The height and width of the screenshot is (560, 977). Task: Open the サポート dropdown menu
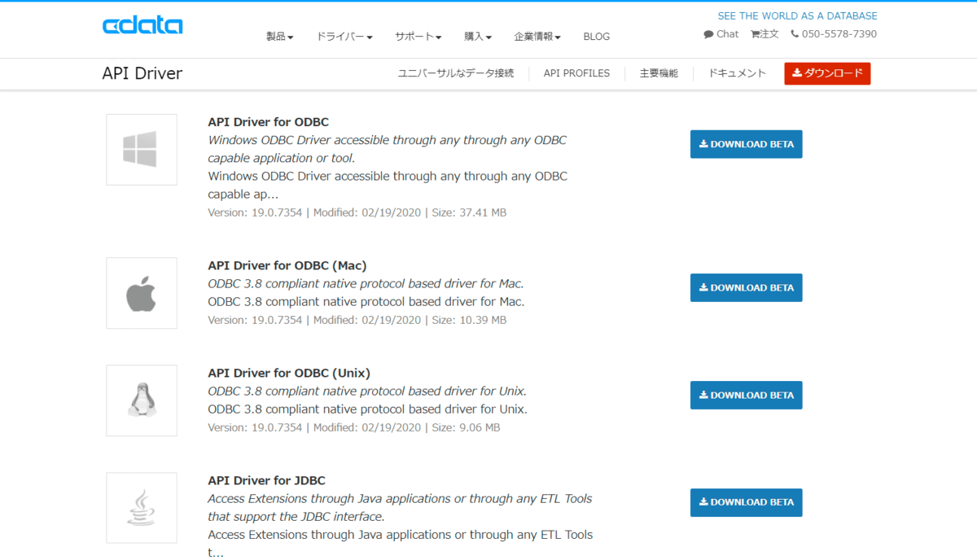(418, 37)
